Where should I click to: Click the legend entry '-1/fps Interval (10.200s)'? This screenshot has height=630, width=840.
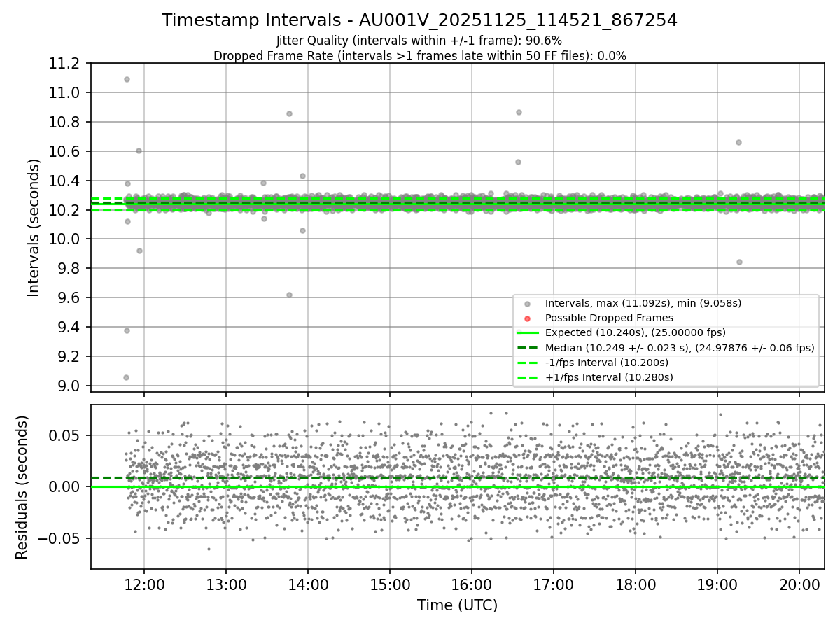pos(607,363)
